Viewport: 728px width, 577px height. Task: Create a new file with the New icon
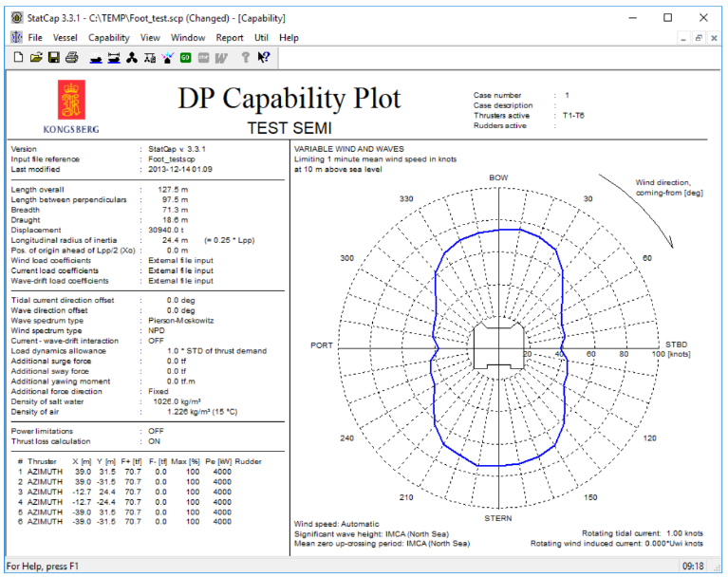18,58
